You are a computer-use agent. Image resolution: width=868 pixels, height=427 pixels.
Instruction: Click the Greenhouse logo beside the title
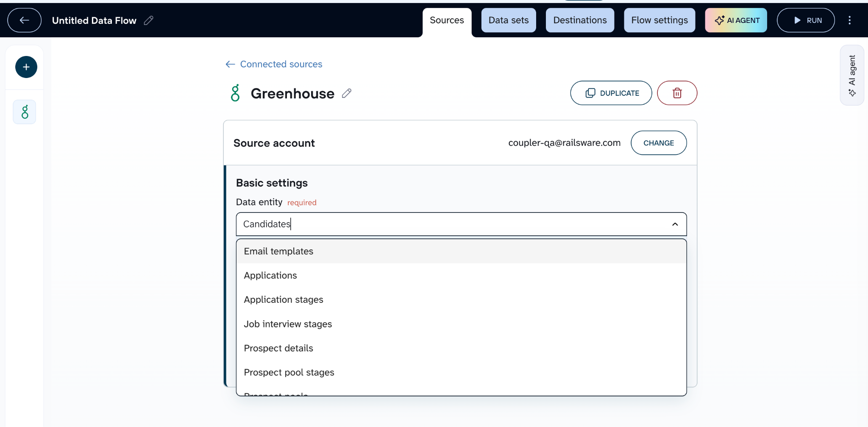235,93
